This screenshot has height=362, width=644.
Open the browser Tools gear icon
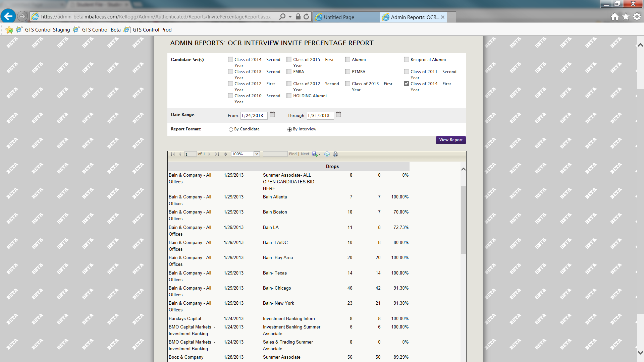tap(637, 16)
